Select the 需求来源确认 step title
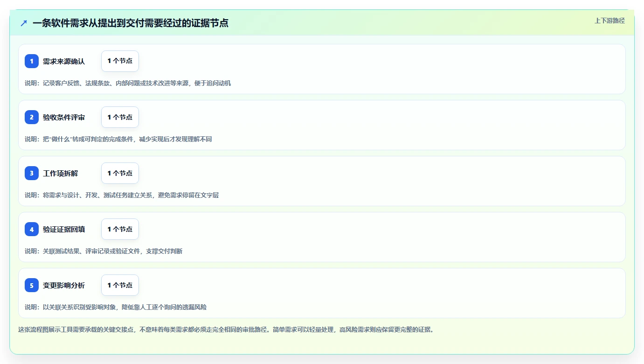This screenshot has width=644, height=364. [x=64, y=61]
